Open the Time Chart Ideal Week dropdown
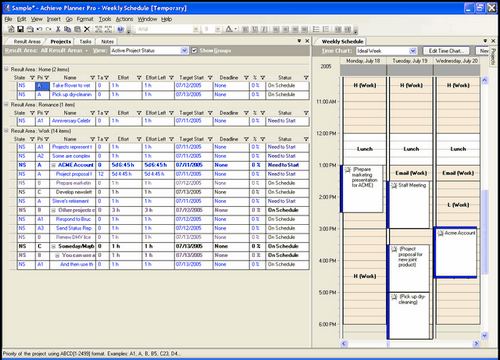 coord(413,51)
